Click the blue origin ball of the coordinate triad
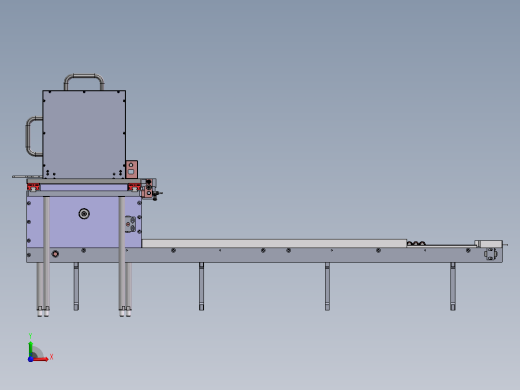This screenshot has width=520, height=390. (x=31, y=359)
